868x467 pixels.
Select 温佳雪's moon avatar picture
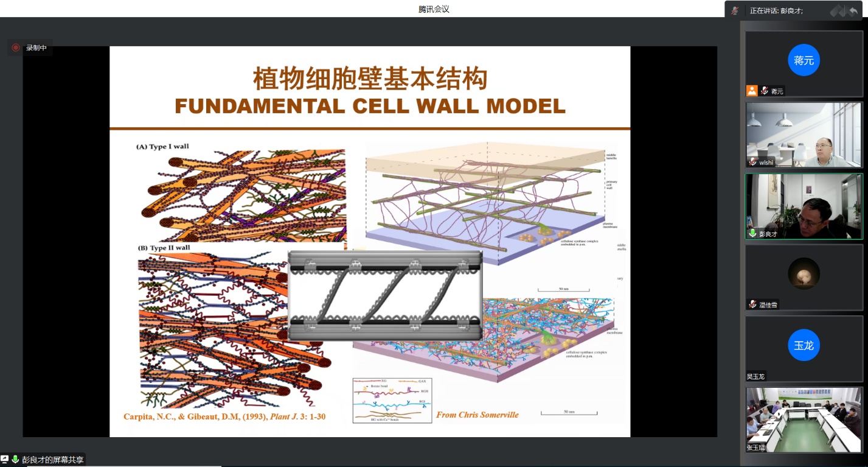(804, 274)
